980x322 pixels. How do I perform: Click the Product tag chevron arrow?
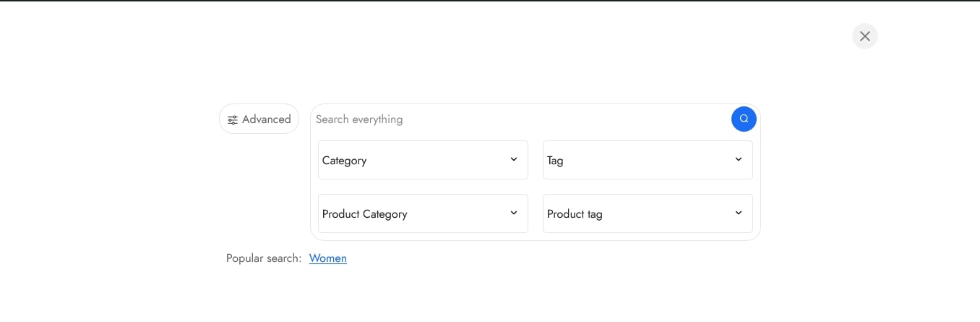click(x=739, y=213)
